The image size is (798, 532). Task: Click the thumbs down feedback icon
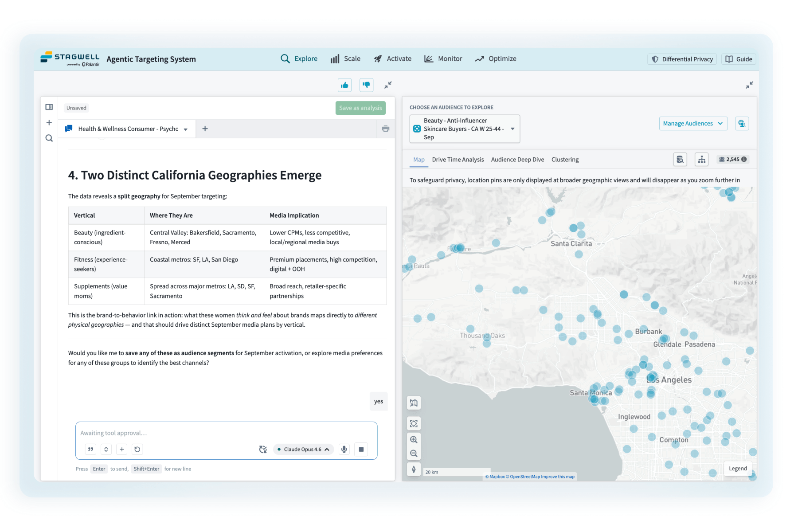[366, 85]
